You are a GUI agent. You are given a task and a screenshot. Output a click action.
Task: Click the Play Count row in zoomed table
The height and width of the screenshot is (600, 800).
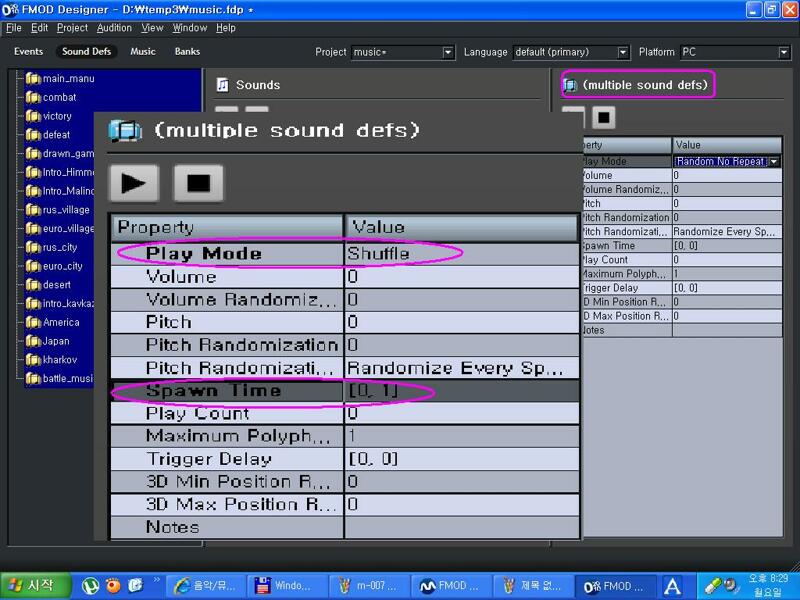pos(345,413)
